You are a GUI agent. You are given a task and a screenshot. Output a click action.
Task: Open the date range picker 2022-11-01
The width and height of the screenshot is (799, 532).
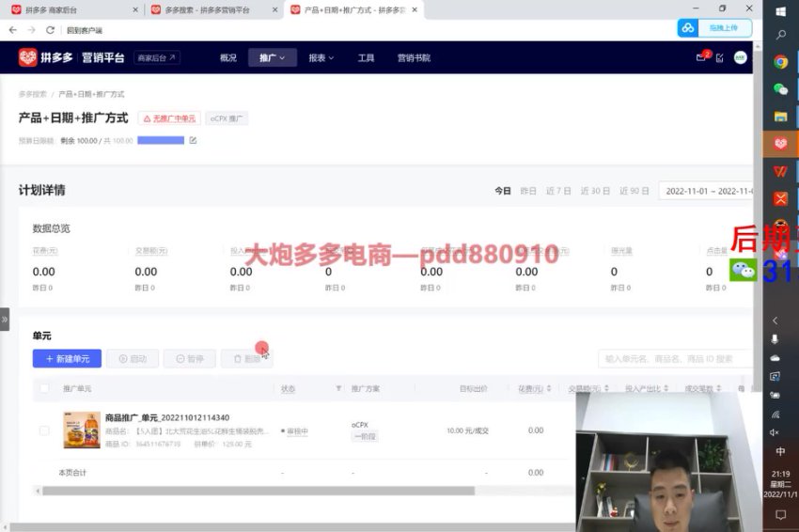706,191
